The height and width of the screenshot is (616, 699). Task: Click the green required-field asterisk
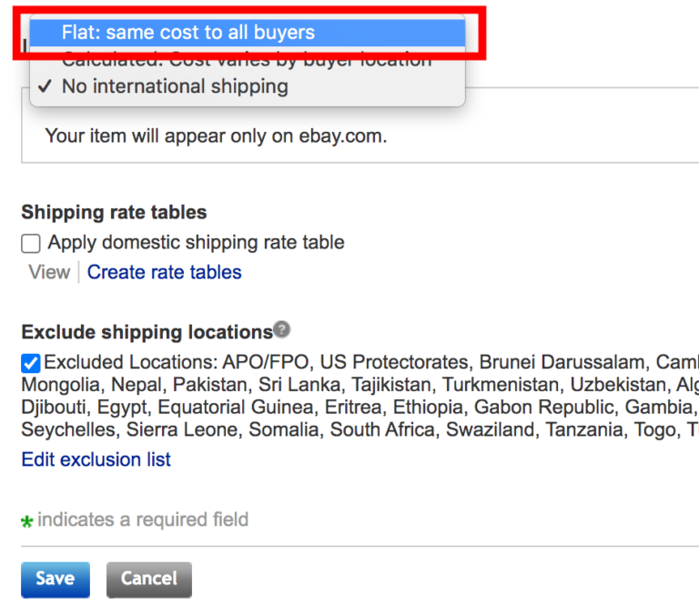(x=27, y=521)
